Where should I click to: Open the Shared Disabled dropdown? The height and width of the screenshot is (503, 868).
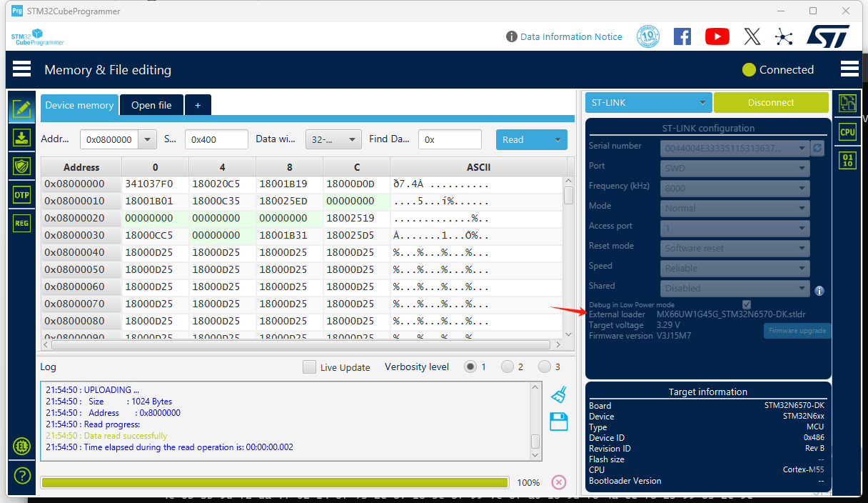[x=735, y=289]
